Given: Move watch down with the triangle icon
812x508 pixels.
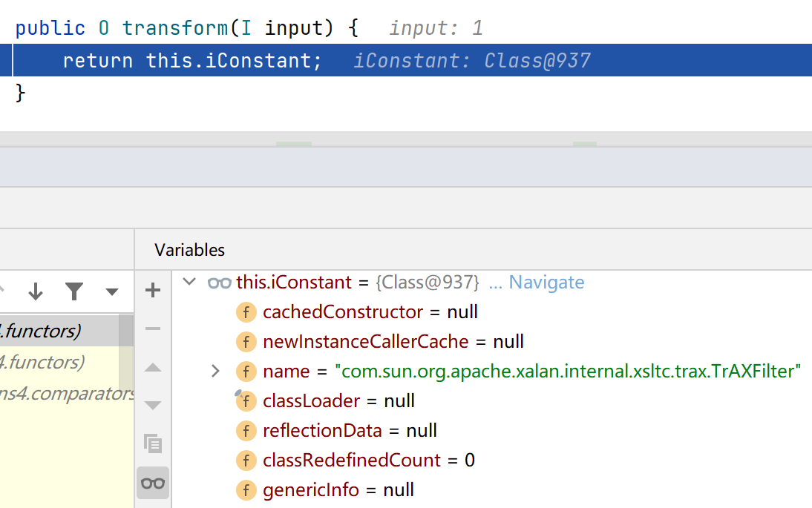Looking at the screenshot, I should pyautogui.click(x=153, y=405).
